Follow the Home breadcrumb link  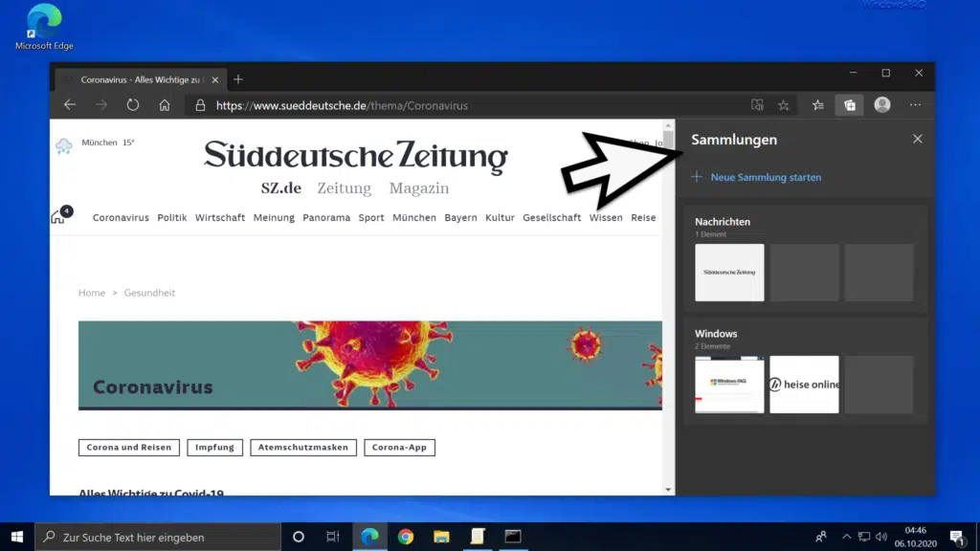coord(92,293)
